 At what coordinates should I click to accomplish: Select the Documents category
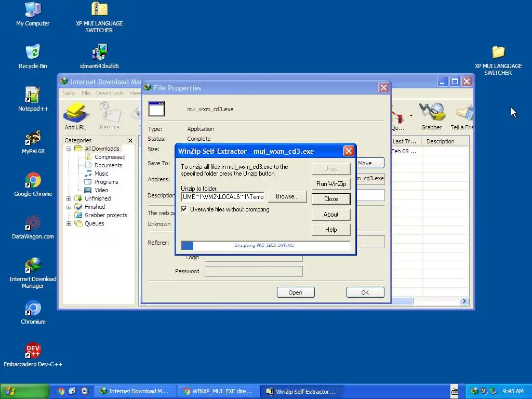108,165
